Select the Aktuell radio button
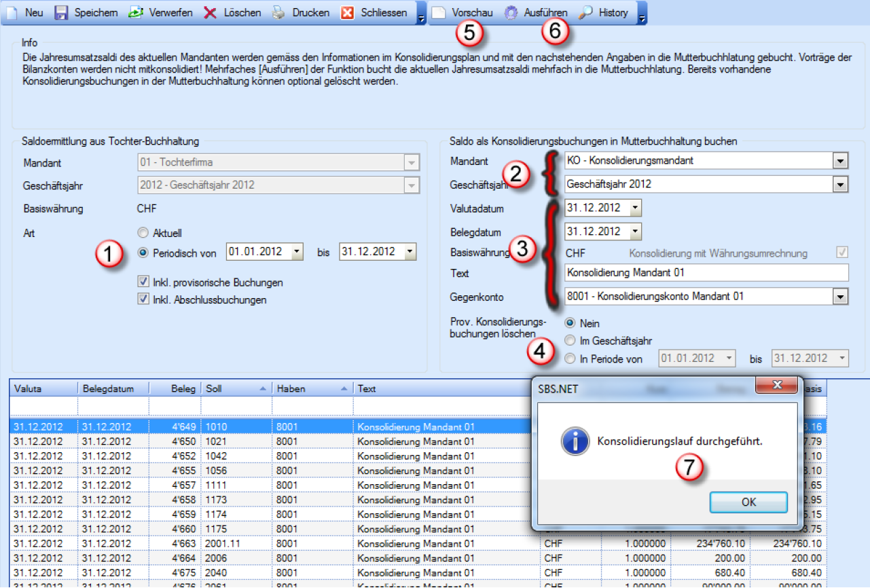 coord(143,232)
